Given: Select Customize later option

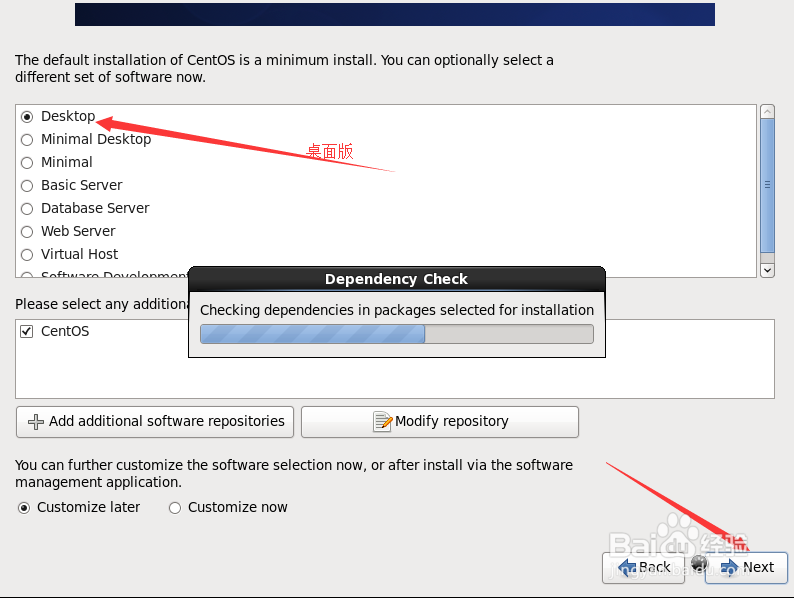Looking at the screenshot, I should [x=24, y=508].
